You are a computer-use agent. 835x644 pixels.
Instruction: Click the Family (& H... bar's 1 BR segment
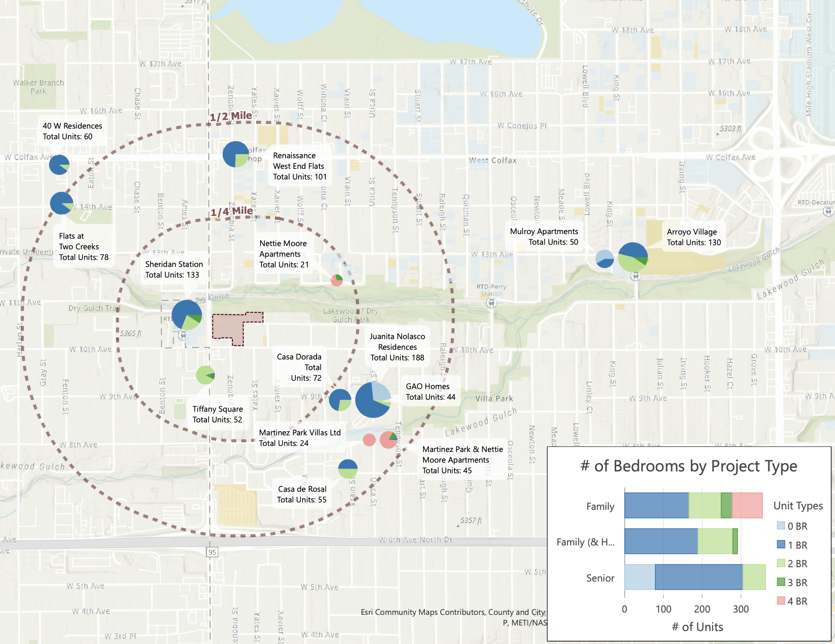point(661,541)
